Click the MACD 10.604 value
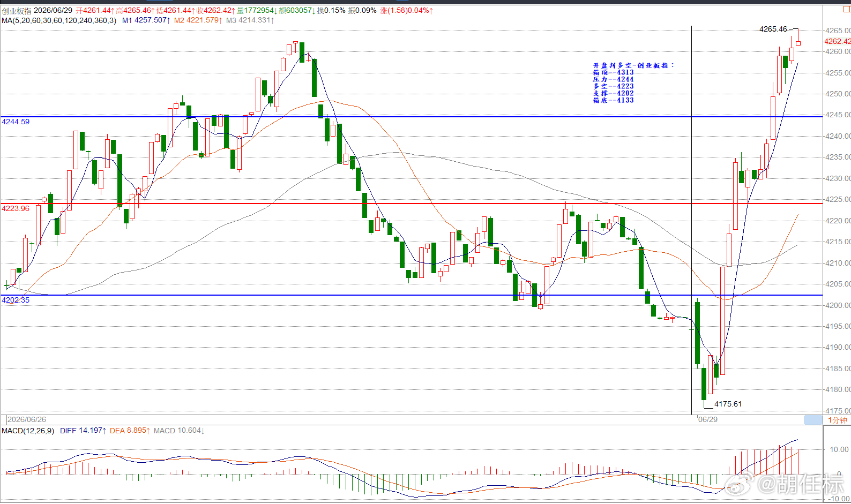This screenshot has width=851, height=504. pos(179,431)
